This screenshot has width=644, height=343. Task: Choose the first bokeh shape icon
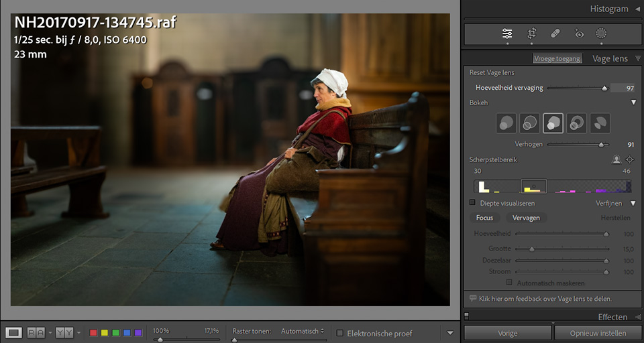(506, 123)
